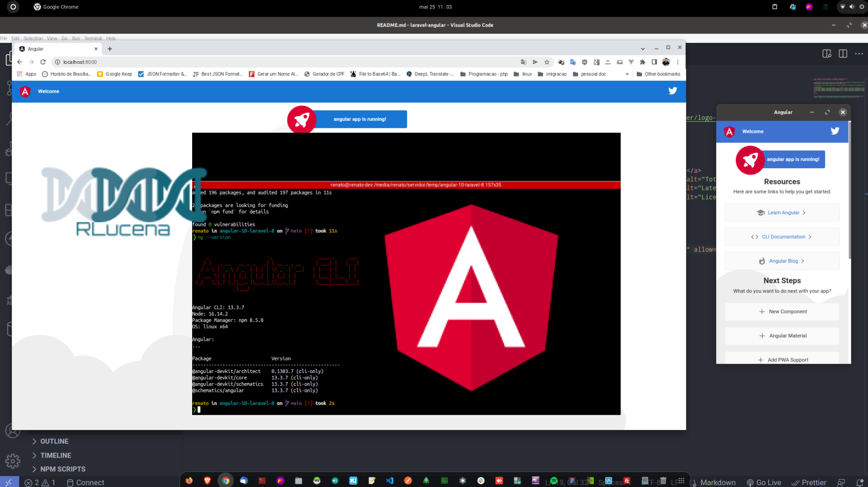The height and width of the screenshot is (487, 868).
Task: Open VS Code notifications bell
Action: click(859, 482)
